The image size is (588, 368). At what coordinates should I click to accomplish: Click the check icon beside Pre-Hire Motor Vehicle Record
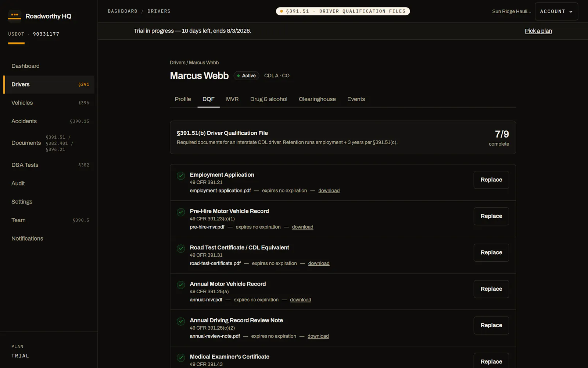click(181, 212)
